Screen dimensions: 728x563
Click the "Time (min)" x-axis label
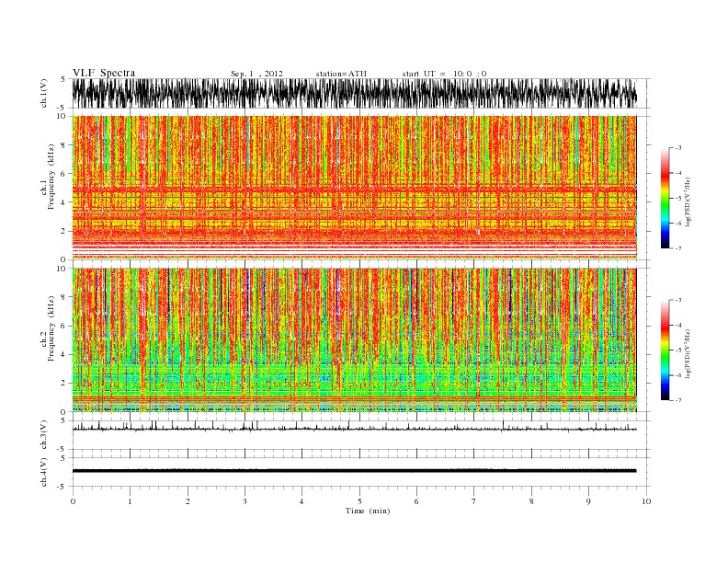368,511
